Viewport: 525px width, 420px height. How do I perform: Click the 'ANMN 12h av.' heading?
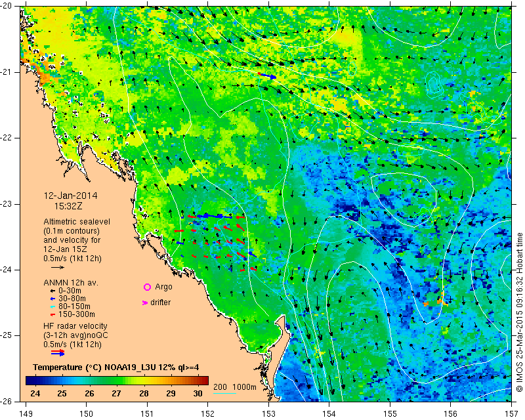point(70,283)
